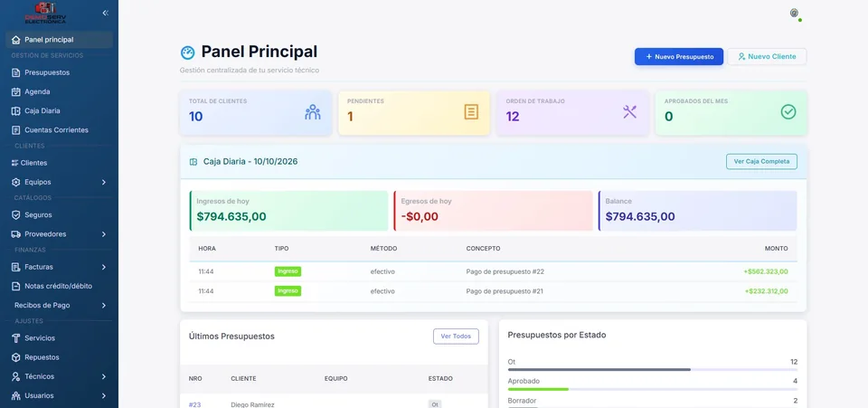This screenshot has height=408, width=868.
Task: Click the DamoServ Electrónica logo
Action: pyautogui.click(x=45, y=13)
